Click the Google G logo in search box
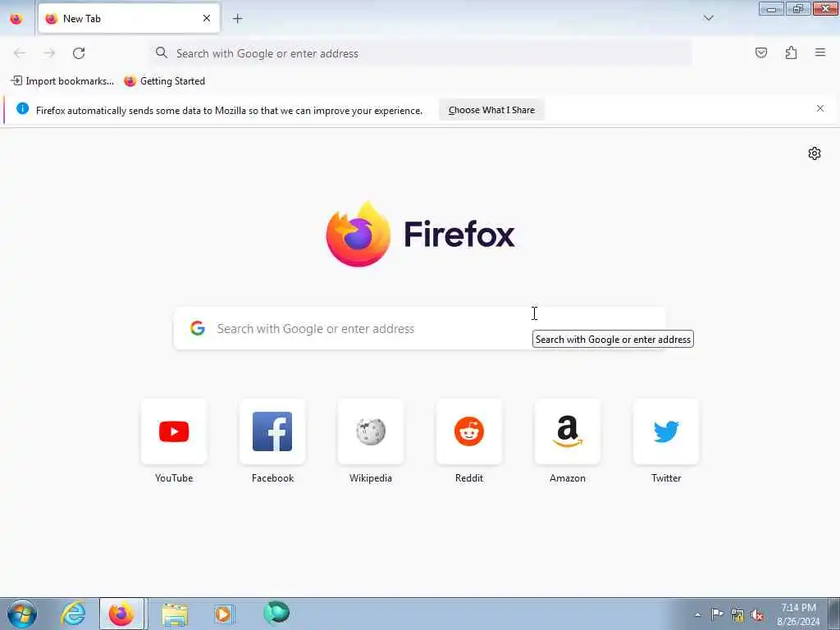Viewport: 840px width, 630px height. click(x=198, y=328)
